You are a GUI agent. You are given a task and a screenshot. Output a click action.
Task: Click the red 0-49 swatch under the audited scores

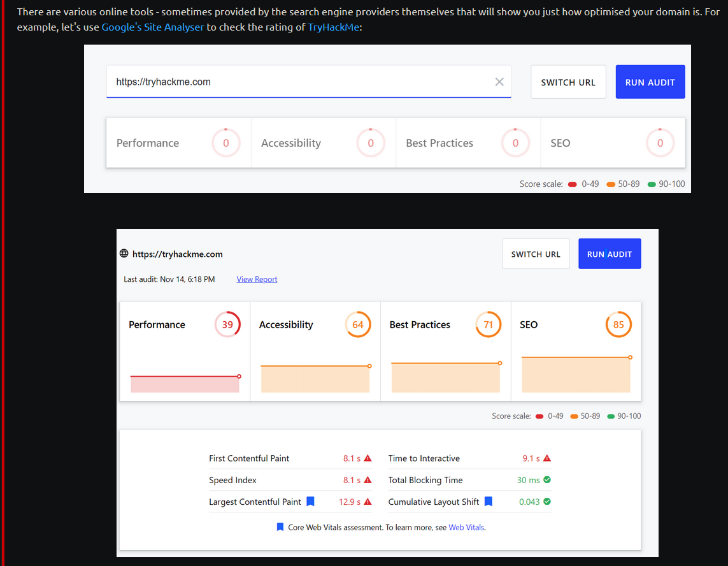539,416
